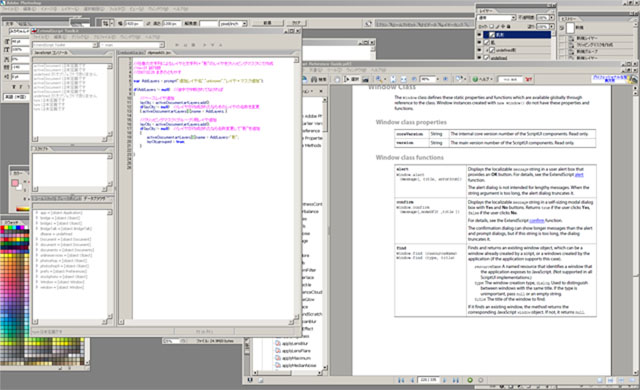Click the step into icon in ExtendScript Toolkit
640x390 pixels.
(212, 45)
